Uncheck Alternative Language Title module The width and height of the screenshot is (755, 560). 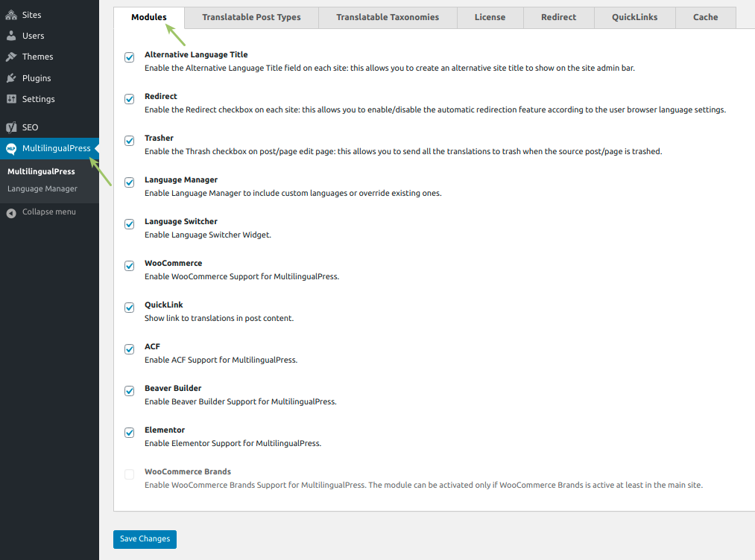tap(130, 57)
